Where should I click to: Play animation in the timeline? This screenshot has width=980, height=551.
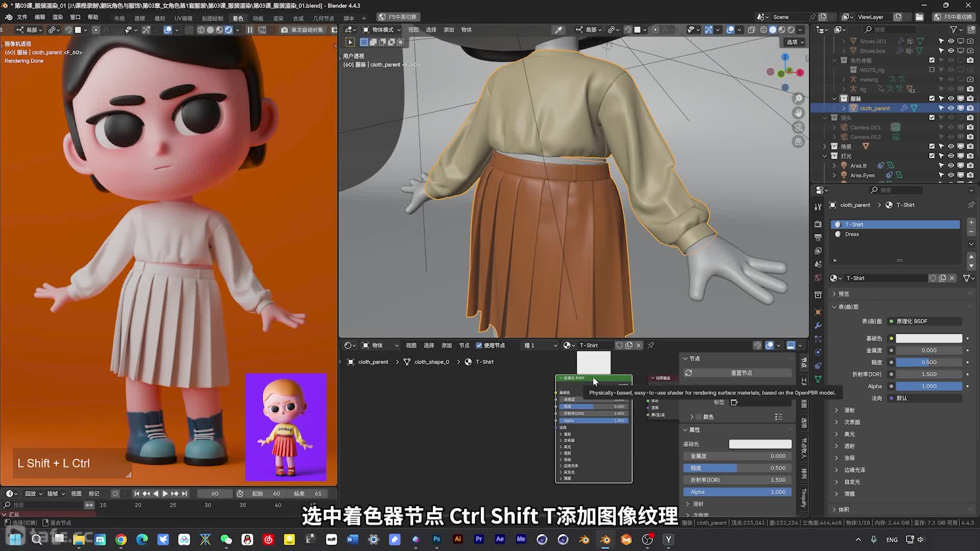165,493
